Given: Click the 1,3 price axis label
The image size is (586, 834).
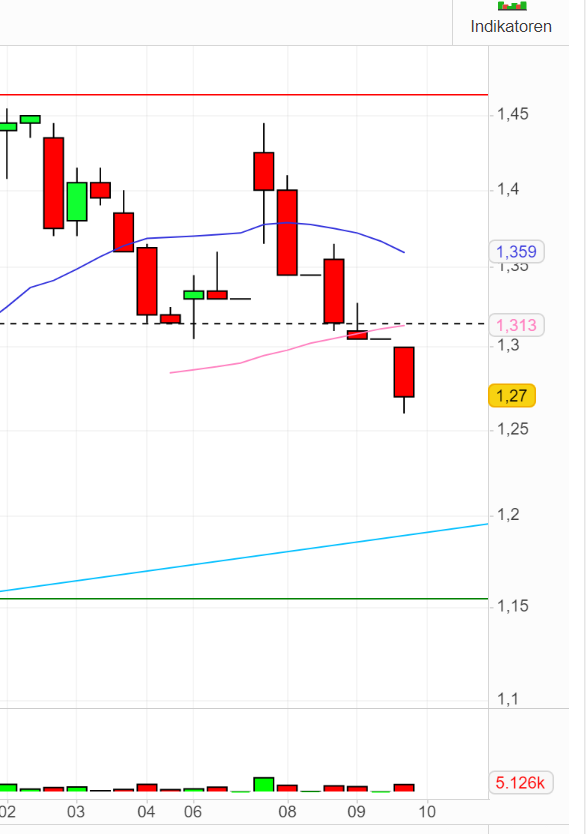Looking at the screenshot, I should point(508,345).
